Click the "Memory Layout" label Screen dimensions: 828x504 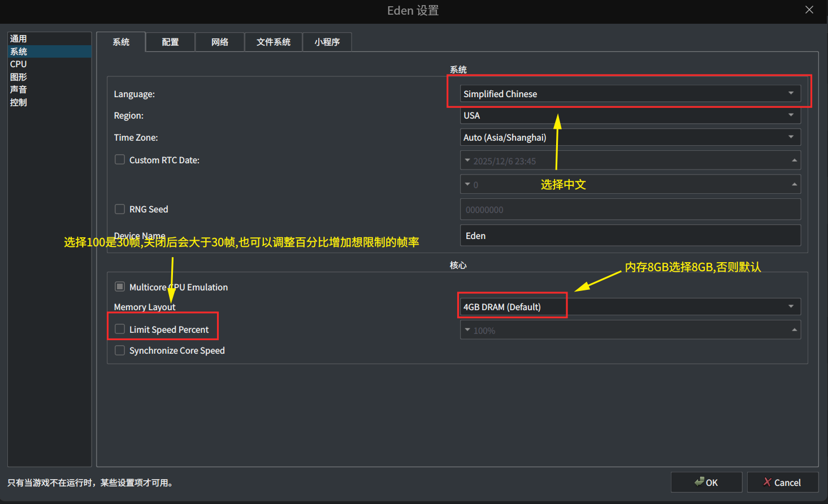(x=145, y=307)
